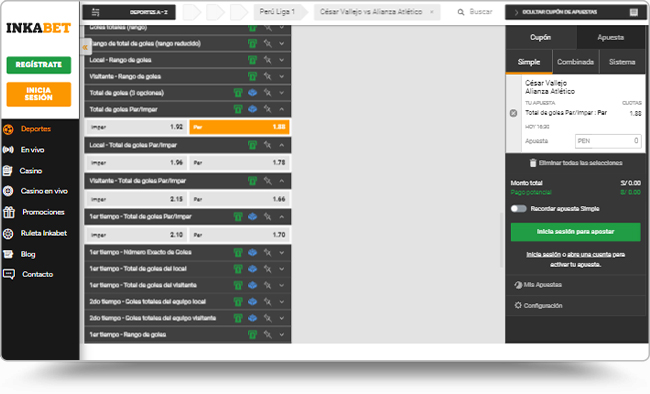Click the orange INICIA SESIÓN button
The image size is (650, 394).
39,94
